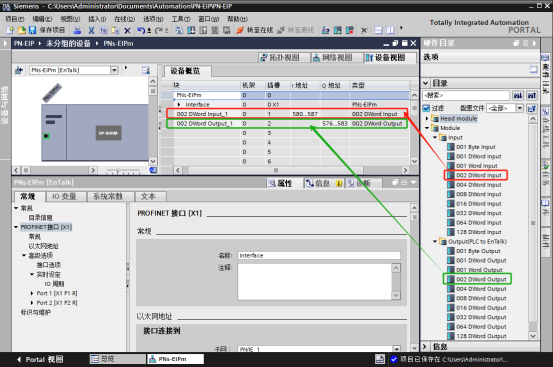Click the show network icon left of device selector

pos(19,70)
